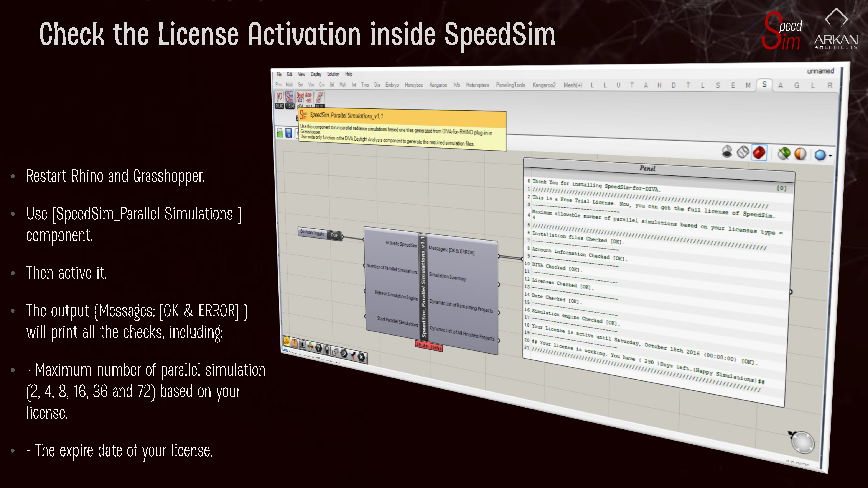Click Refresh Simulation Engine input
Image resolution: width=868 pixels, height=488 pixels.
pos(396,295)
